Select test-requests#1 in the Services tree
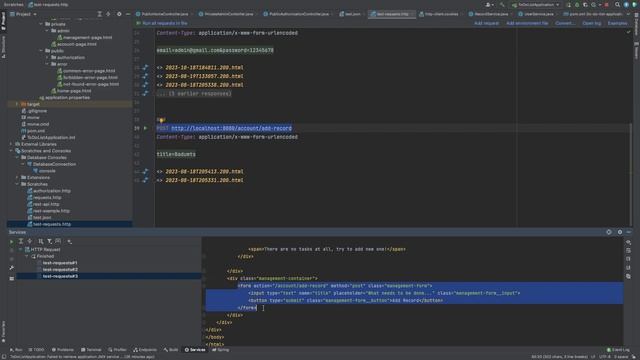 [x=60, y=263]
